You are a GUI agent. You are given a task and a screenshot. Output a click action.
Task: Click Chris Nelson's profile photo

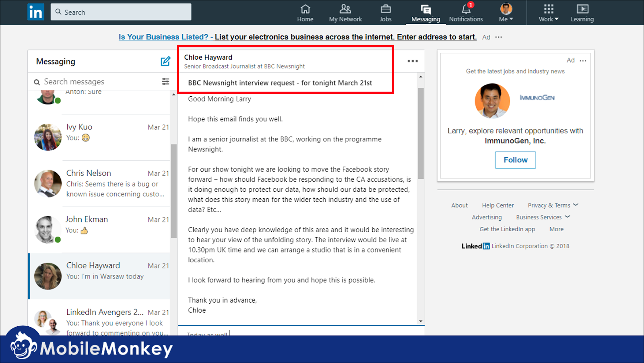pyautogui.click(x=48, y=183)
